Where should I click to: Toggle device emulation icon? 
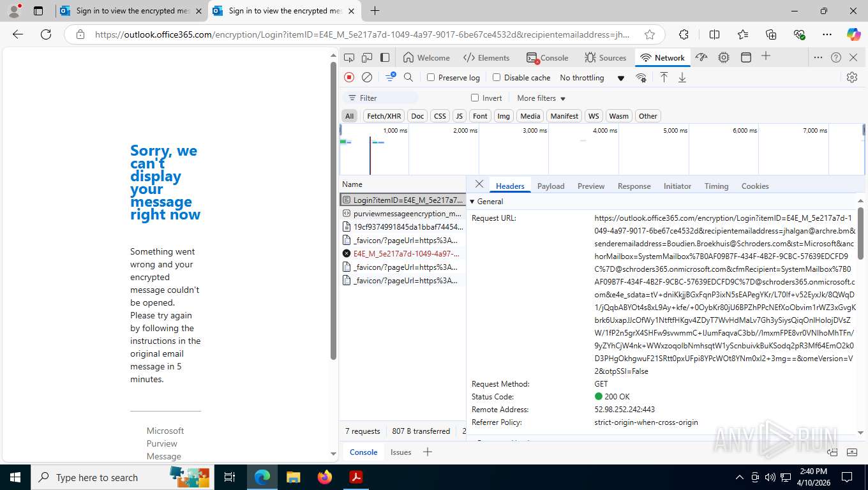[367, 57]
